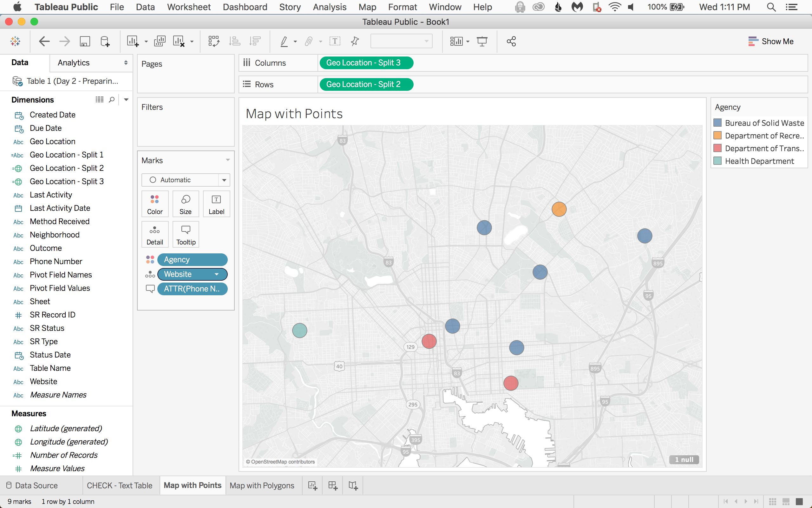Click the Size mark card button

[x=186, y=204]
